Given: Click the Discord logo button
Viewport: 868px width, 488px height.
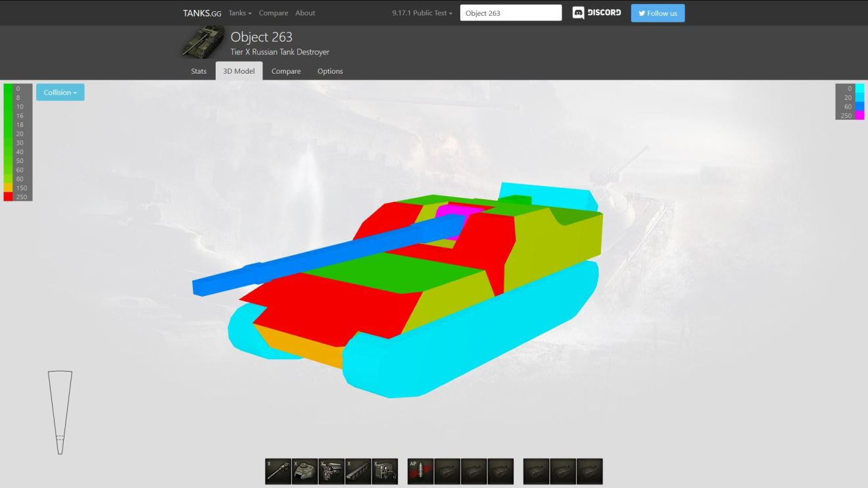Looking at the screenshot, I should click(596, 13).
